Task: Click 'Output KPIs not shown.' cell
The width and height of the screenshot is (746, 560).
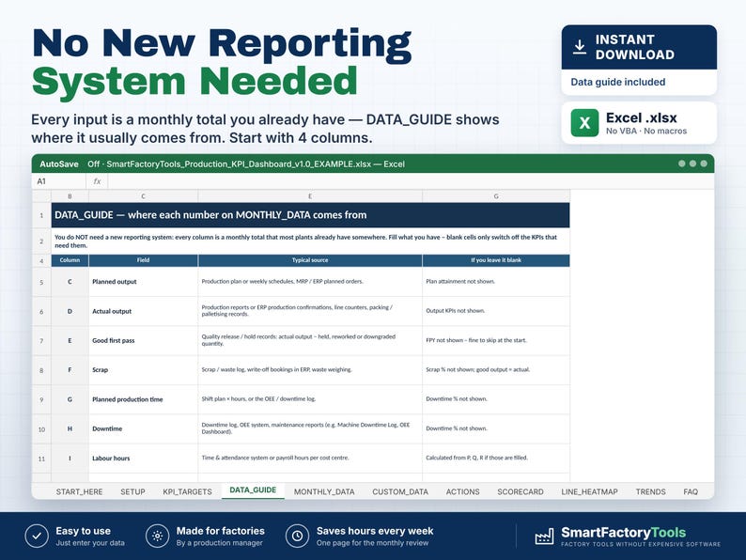Action: (x=496, y=311)
